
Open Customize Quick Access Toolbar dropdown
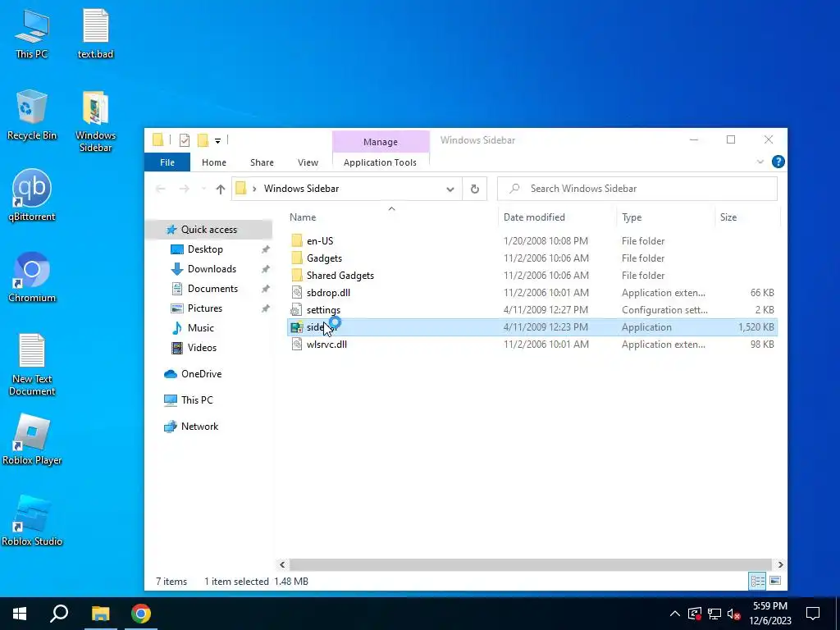coord(217,141)
